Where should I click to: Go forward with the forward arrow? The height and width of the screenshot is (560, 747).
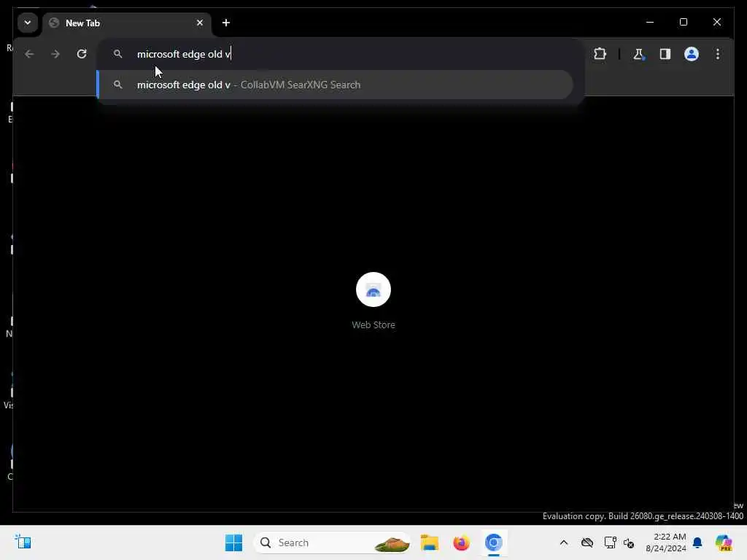(55, 54)
